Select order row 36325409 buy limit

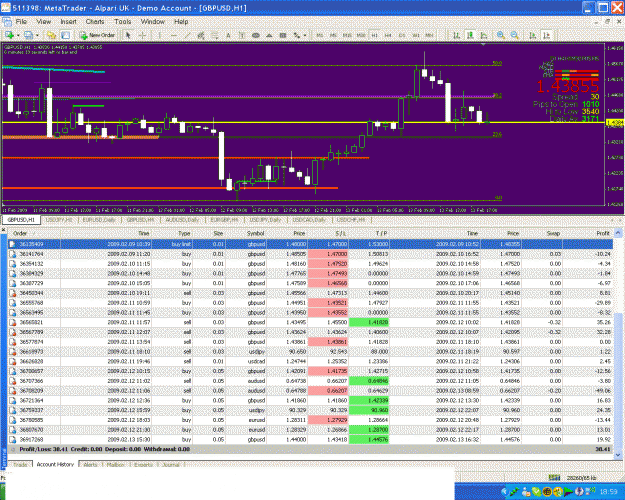pyautogui.click(x=310, y=244)
